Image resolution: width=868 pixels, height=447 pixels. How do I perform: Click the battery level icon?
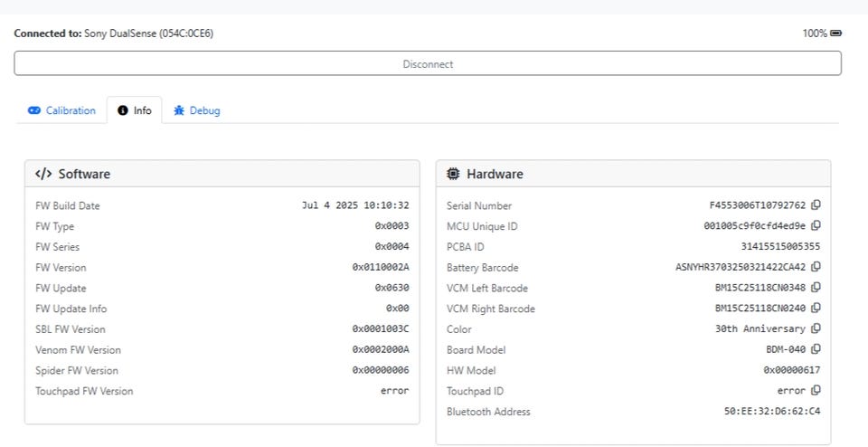point(836,33)
